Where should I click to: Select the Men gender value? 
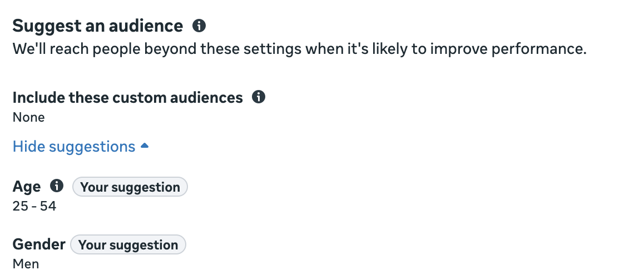point(26,264)
